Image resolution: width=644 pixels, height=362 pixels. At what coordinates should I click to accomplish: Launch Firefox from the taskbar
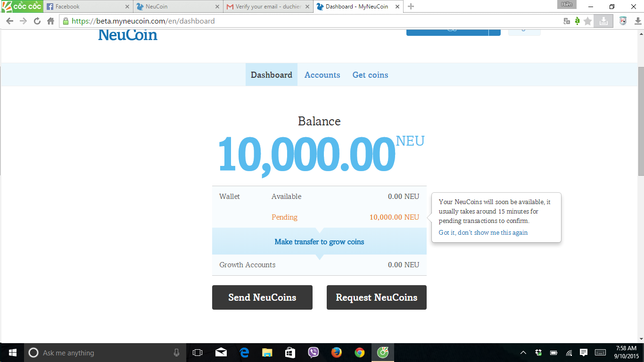336,353
